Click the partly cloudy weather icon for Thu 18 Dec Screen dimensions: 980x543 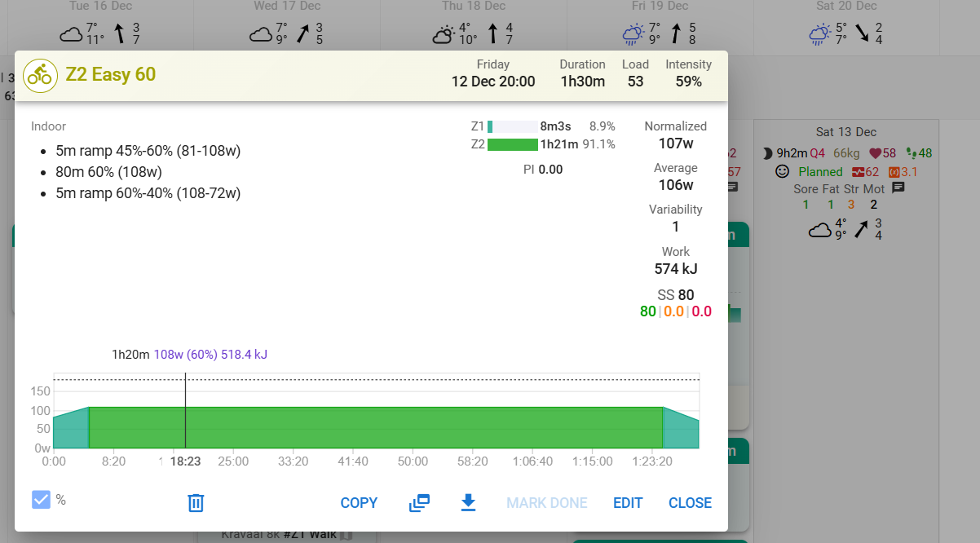tap(444, 35)
